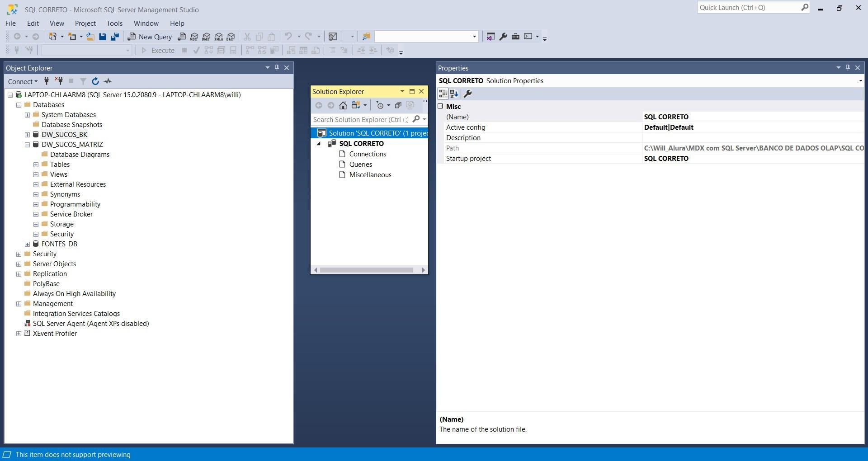
Task: Select Queries folder in Solution Explorer
Action: 361,165
